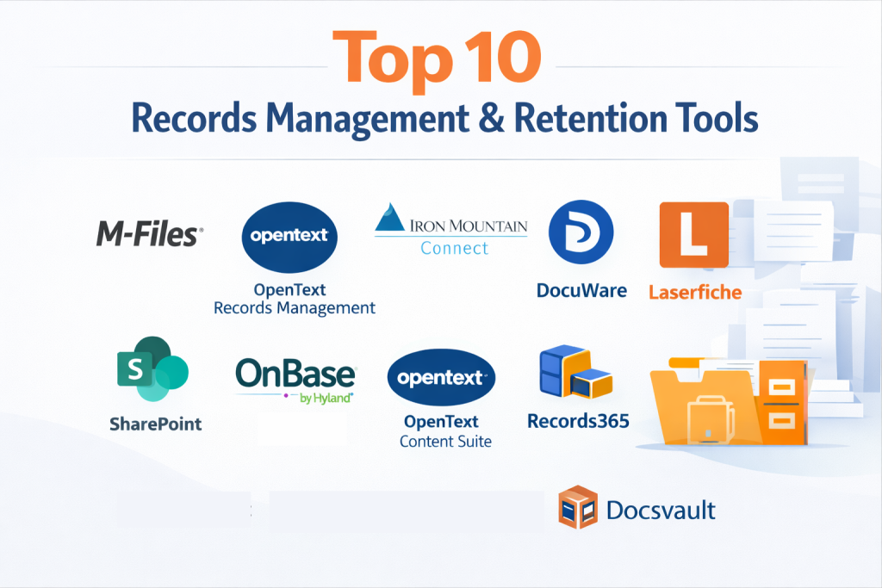Select the "Records365" text label
882x588 pixels.
pos(578,421)
